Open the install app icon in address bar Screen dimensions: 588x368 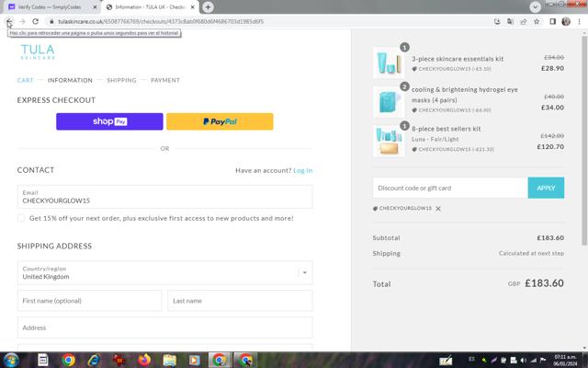[497, 22]
